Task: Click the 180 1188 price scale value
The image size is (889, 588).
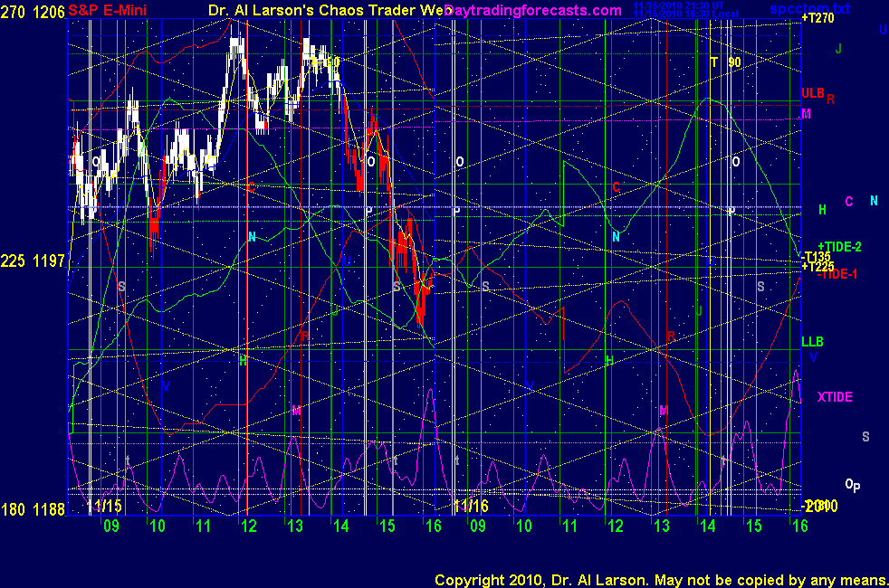Action: coord(33,509)
